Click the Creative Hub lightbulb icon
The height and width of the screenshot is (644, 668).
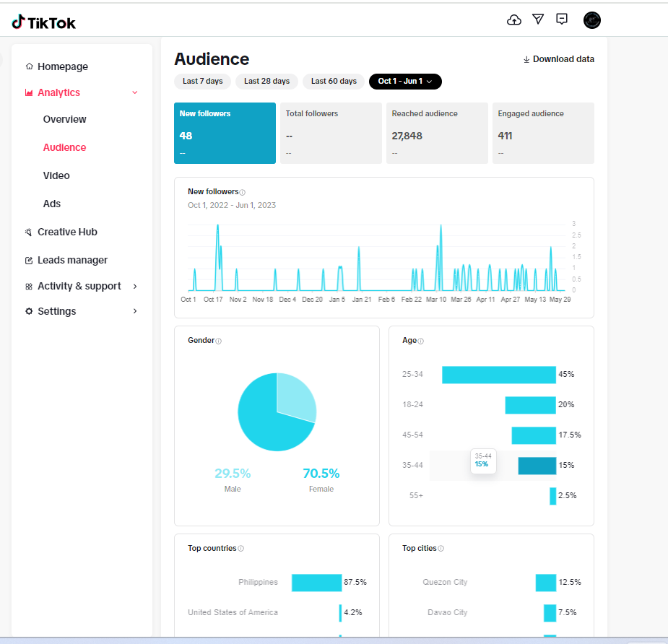coord(29,232)
